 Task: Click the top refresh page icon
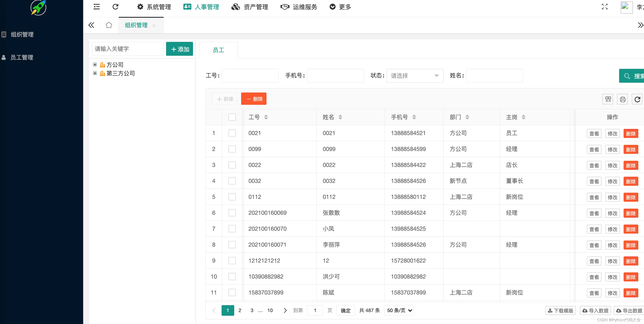click(x=115, y=7)
